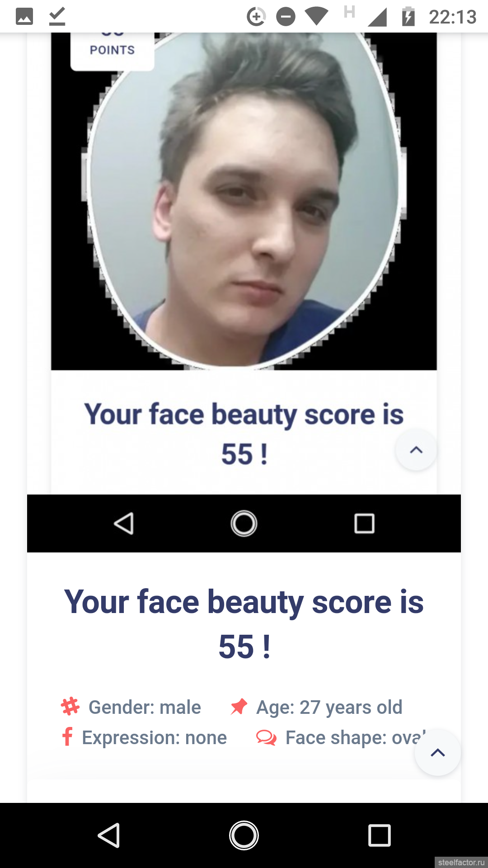Click the oval face photo thumbnail
Screen dimensions: 488x868
(x=244, y=201)
